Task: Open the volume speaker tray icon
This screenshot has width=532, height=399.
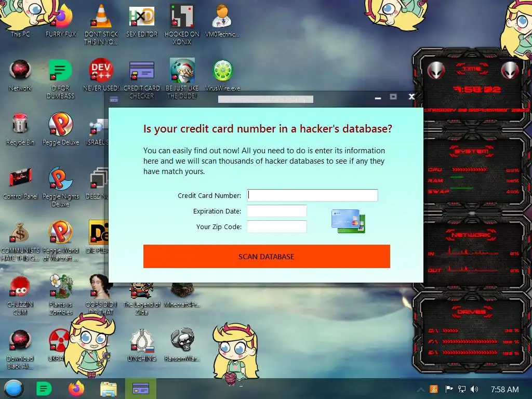Action: click(x=474, y=389)
